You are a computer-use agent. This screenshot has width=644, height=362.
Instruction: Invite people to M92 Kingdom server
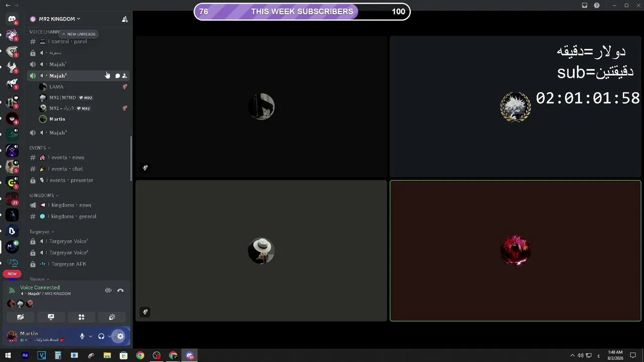pyautogui.click(x=125, y=19)
